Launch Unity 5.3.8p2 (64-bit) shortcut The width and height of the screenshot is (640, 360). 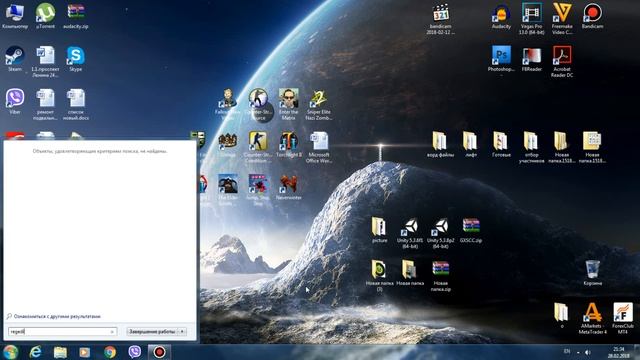pyautogui.click(x=440, y=233)
